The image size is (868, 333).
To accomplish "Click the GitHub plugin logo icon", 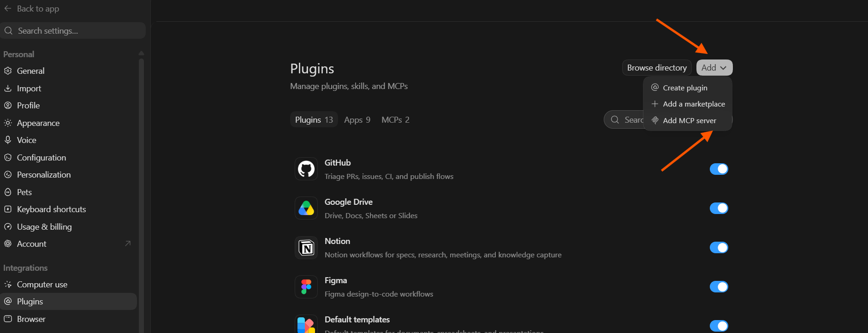I will click(306, 169).
